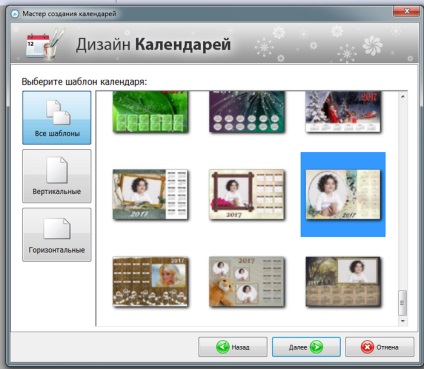Pick the wooden frame 2017 template

(x=150, y=195)
